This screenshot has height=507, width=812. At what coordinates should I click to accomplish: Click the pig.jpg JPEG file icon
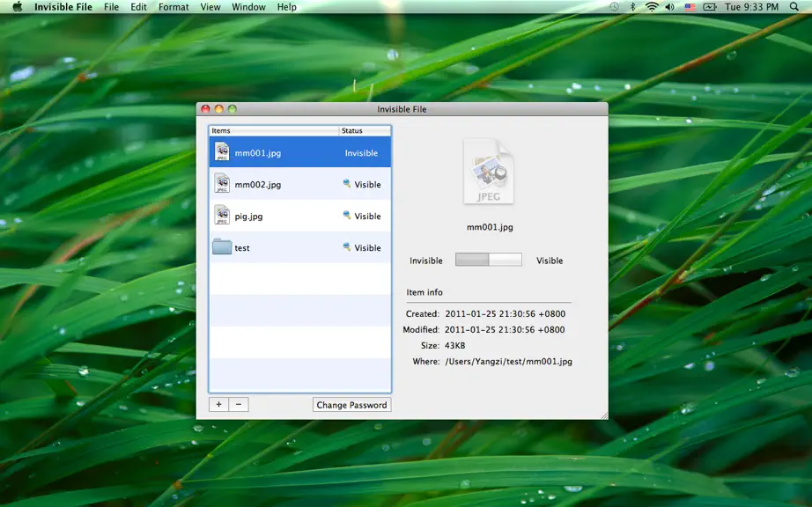tap(222, 216)
